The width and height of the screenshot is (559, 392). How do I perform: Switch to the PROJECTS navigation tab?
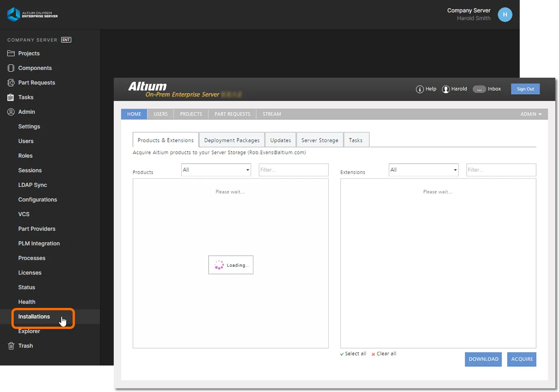click(191, 114)
